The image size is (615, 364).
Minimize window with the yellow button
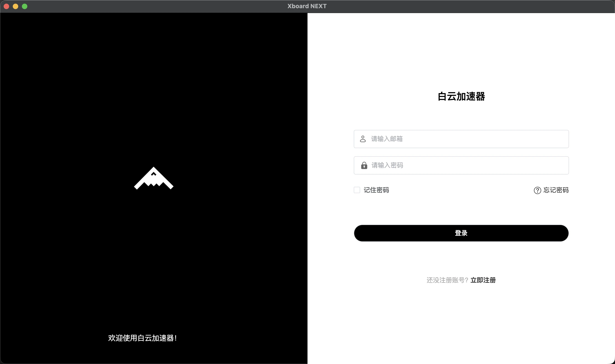coord(15,6)
